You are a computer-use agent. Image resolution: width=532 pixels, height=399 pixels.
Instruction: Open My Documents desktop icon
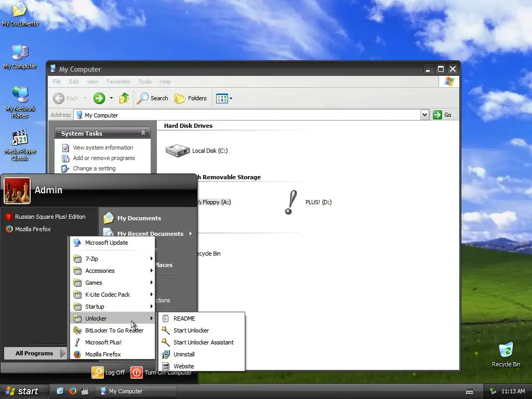pos(20,14)
